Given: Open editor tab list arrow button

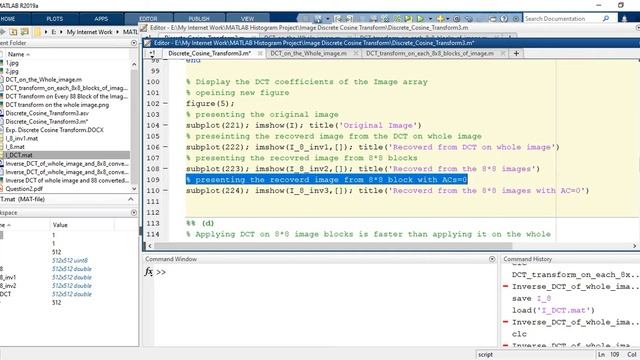Looking at the screenshot, I should click(x=151, y=53).
